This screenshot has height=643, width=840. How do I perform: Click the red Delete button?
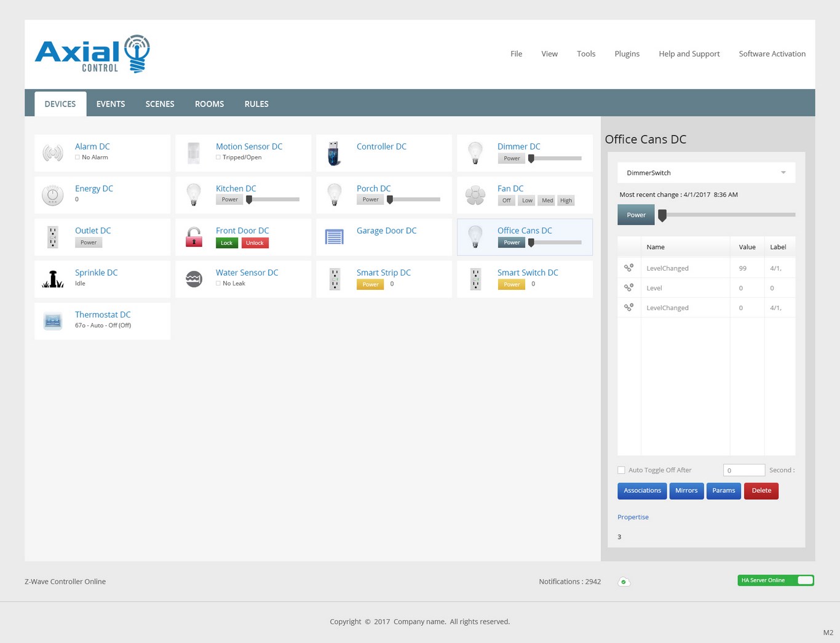[761, 491]
